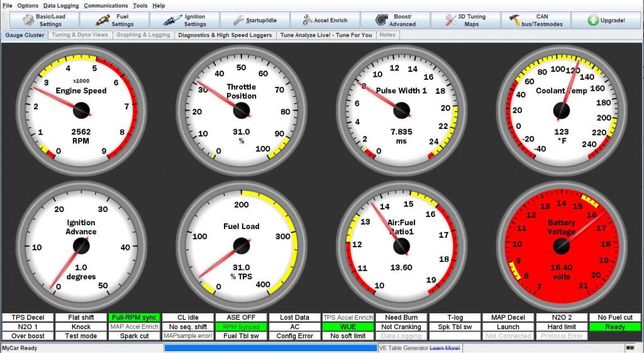Image resolution: width=644 pixels, height=353 pixels.
Task: Open the Data Logging menu
Action: [61, 5]
